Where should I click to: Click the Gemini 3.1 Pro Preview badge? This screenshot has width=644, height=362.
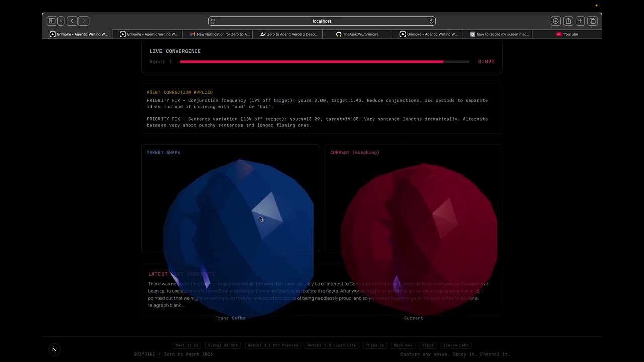[274, 345]
